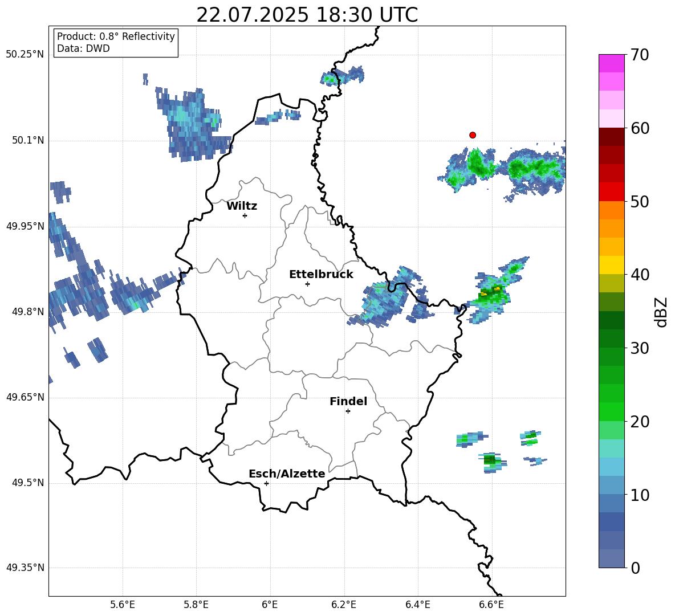This screenshot has width=675, height=616.
Task: Click the colorbar 10 tick label
Action: tap(640, 495)
